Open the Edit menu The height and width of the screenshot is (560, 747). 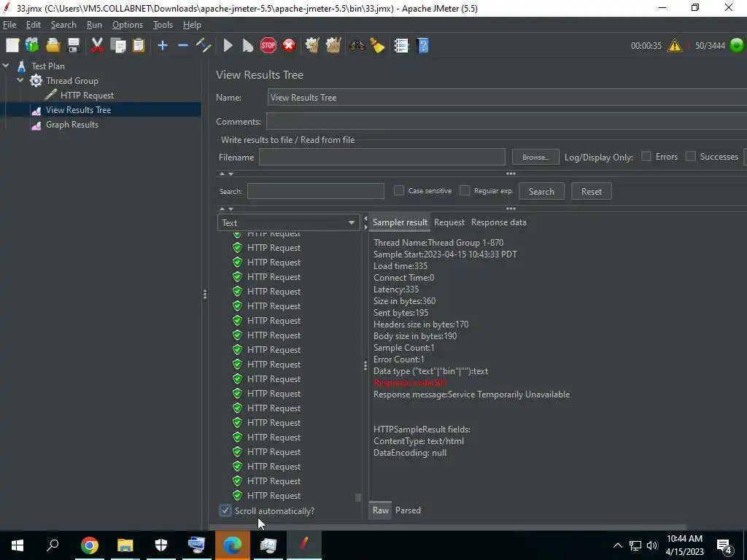(x=34, y=25)
